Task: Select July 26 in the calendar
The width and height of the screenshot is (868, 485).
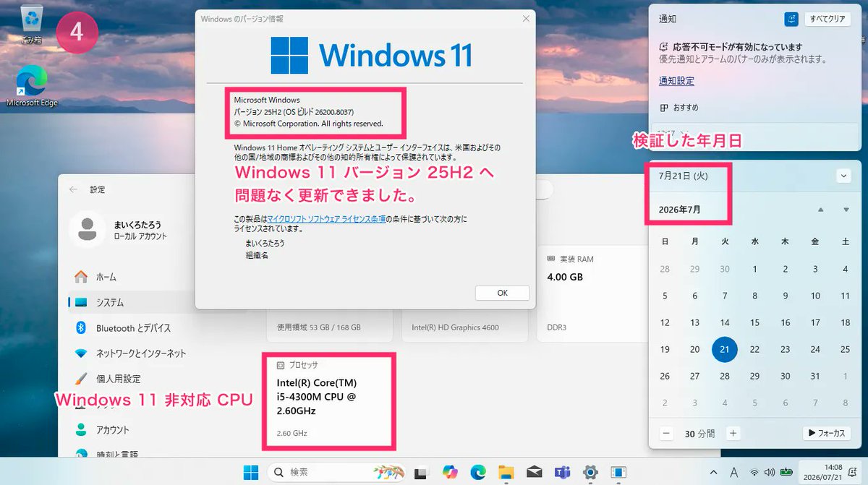Action: 665,376
